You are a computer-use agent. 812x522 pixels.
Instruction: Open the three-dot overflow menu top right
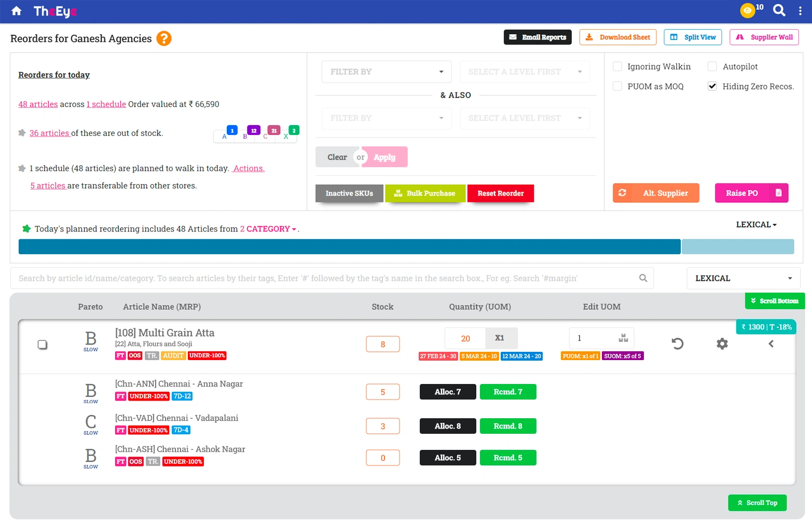[801, 10]
